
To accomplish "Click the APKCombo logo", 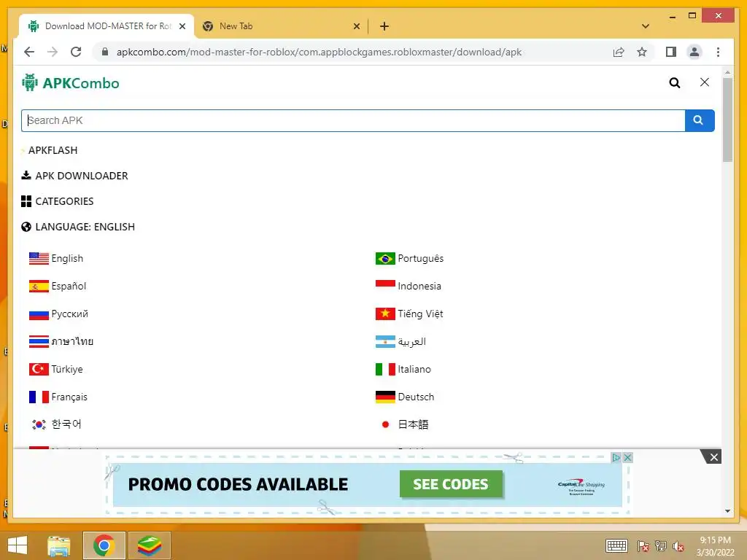I will point(71,83).
